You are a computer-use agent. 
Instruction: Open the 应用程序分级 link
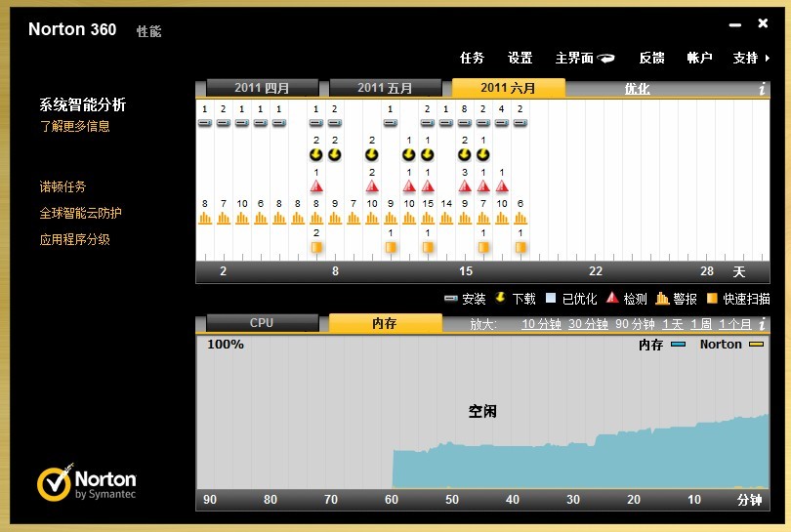pyautogui.click(x=74, y=239)
